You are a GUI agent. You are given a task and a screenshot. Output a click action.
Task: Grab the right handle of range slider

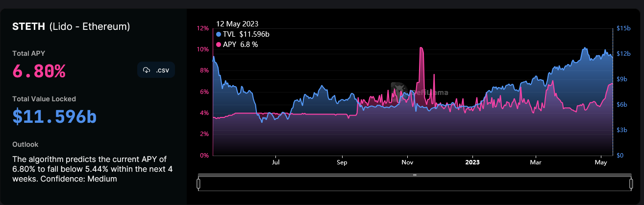pyautogui.click(x=631, y=183)
